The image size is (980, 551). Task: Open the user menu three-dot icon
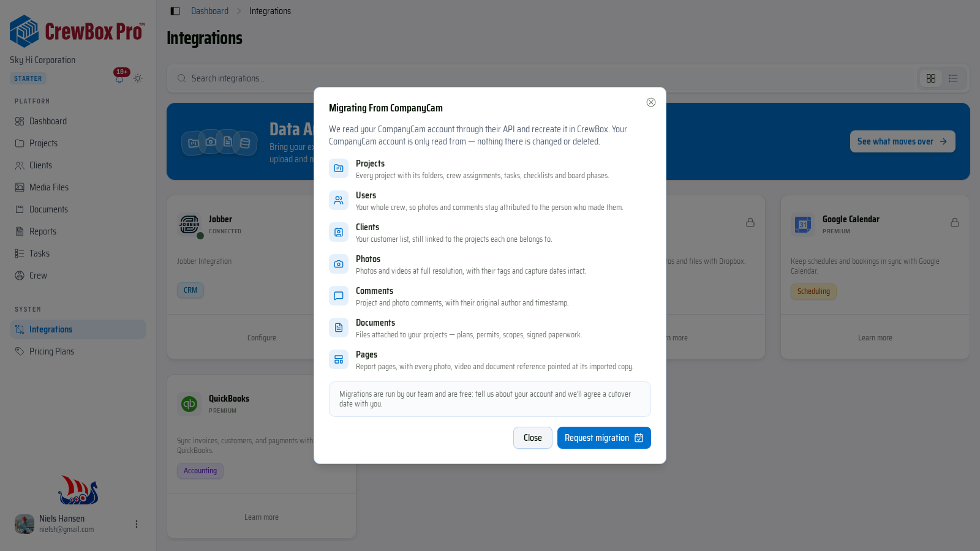point(137,524)
